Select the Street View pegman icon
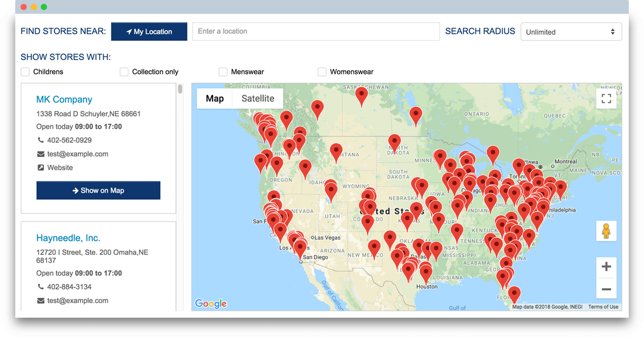Screen dimensions: 644x338 (x=606, y=231)
